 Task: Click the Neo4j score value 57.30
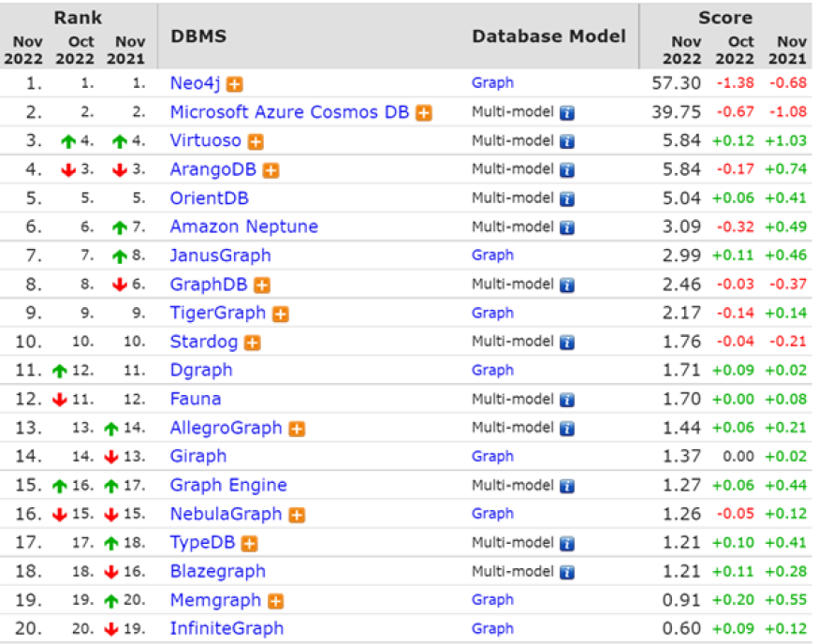click(x=676, y=83)
